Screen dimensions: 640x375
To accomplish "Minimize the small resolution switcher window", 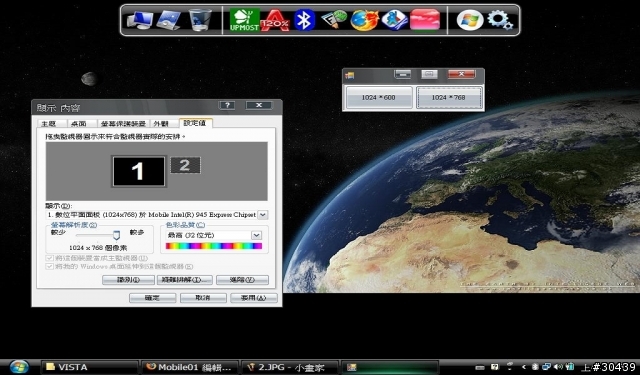I will (402, 74).
